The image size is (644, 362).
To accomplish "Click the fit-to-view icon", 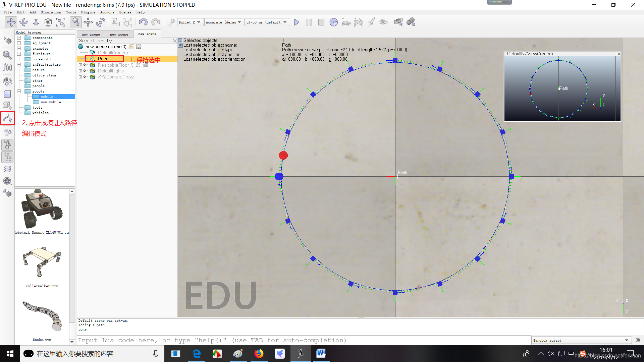I will click(x=61, y=22).
